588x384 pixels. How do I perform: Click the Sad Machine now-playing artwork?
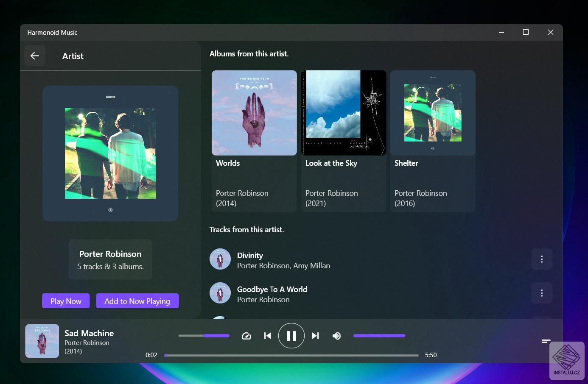42,341
